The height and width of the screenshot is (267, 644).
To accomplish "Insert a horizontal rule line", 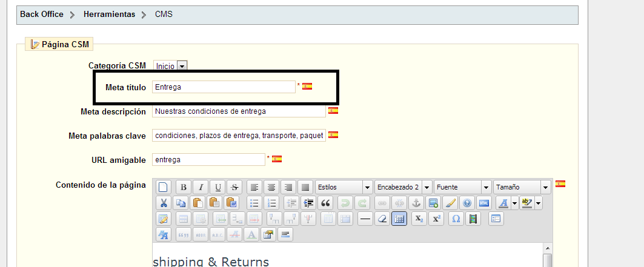I will 365,219.
